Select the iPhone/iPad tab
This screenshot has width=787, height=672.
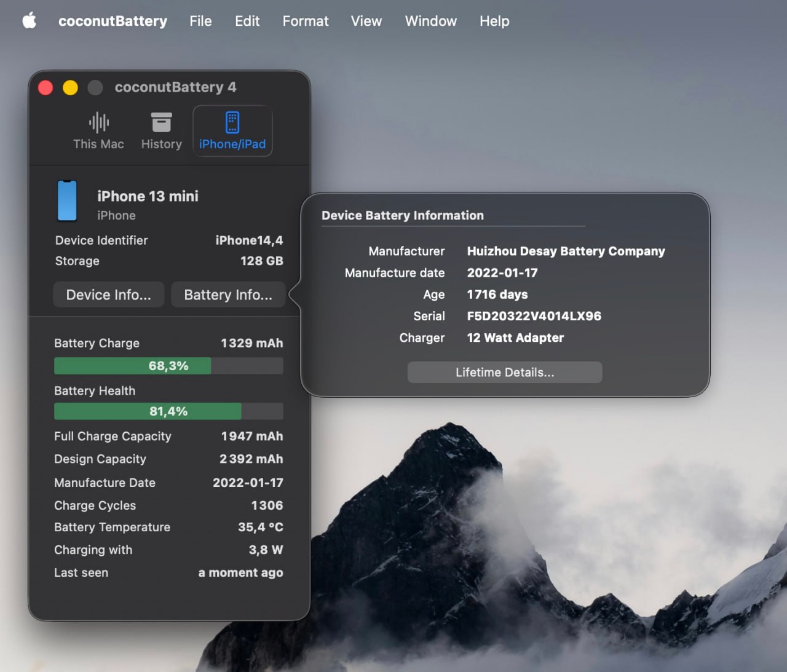[232, 131]
